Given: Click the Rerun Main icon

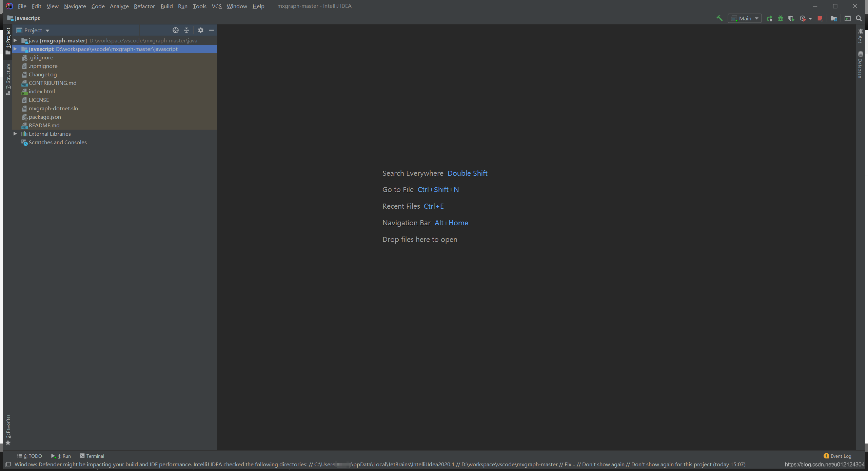Looking at the screenshot, I should (769, 19).
